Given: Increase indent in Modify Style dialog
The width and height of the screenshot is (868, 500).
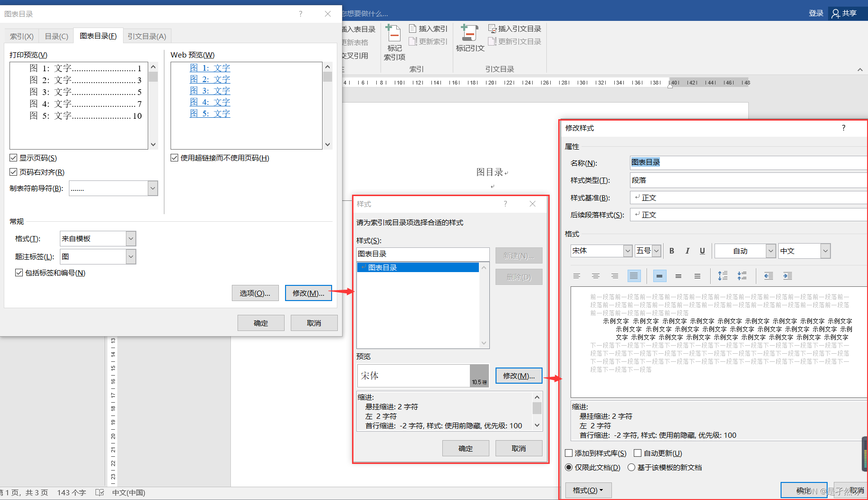Looking at the screenshot, I should point(787,276).
